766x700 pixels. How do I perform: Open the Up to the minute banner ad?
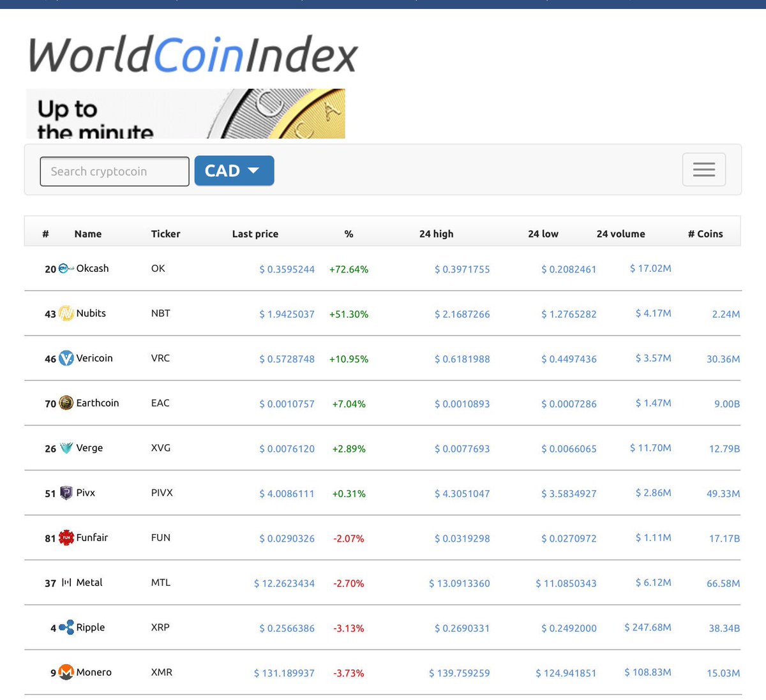pyautogui.click(x=186, y=114)
